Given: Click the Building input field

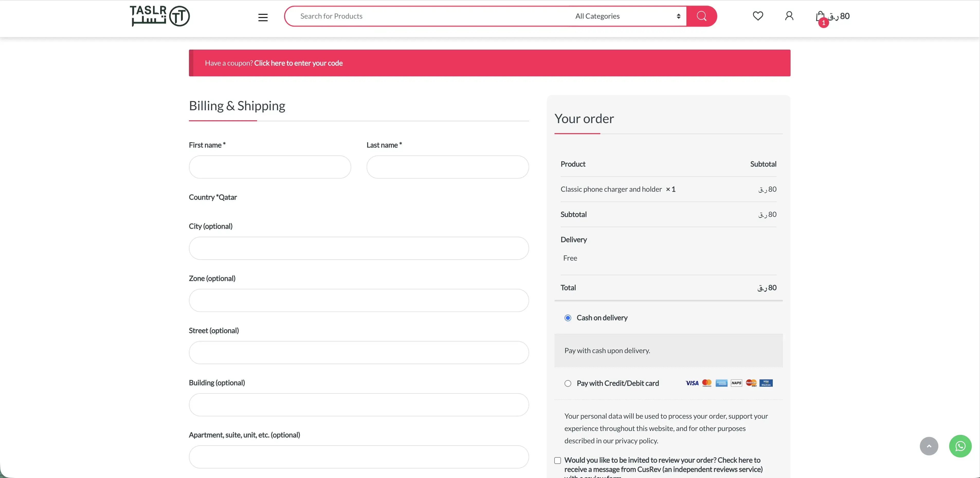Looking at the screenshot, I should point(359,405).
